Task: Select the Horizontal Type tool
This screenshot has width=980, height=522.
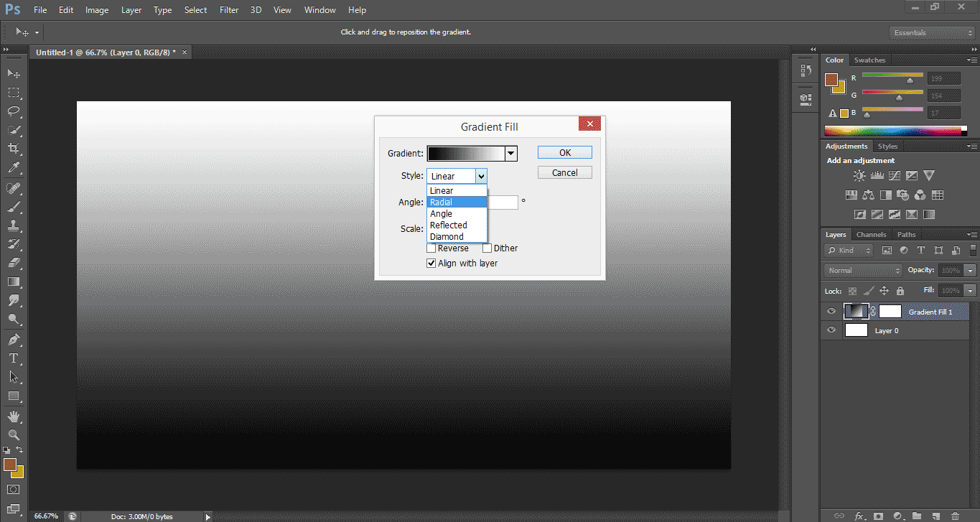Action: [x=14, y=358]
